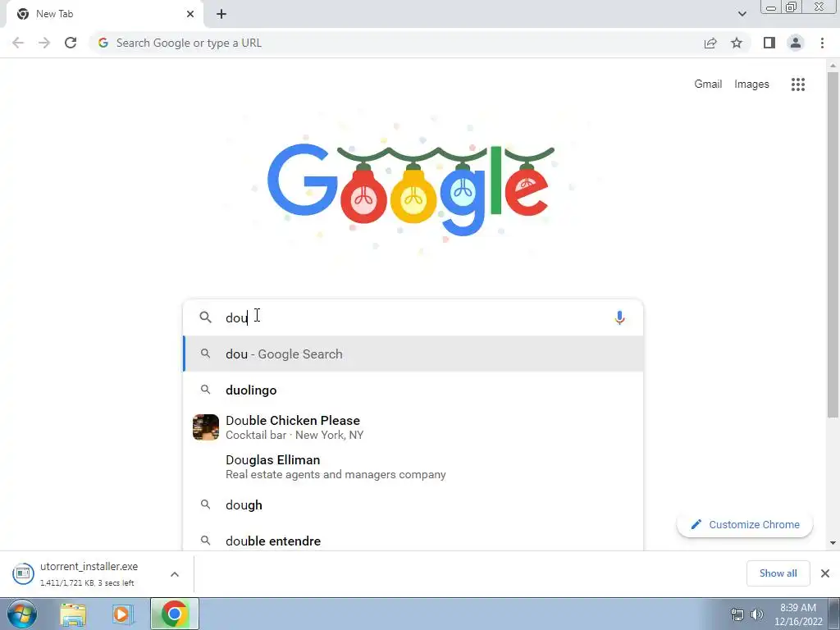The height and width of the screenshot is (630, 840).
Task: Click the browser Back arrow
Action: pyautogui.click(x=18, y=43)
